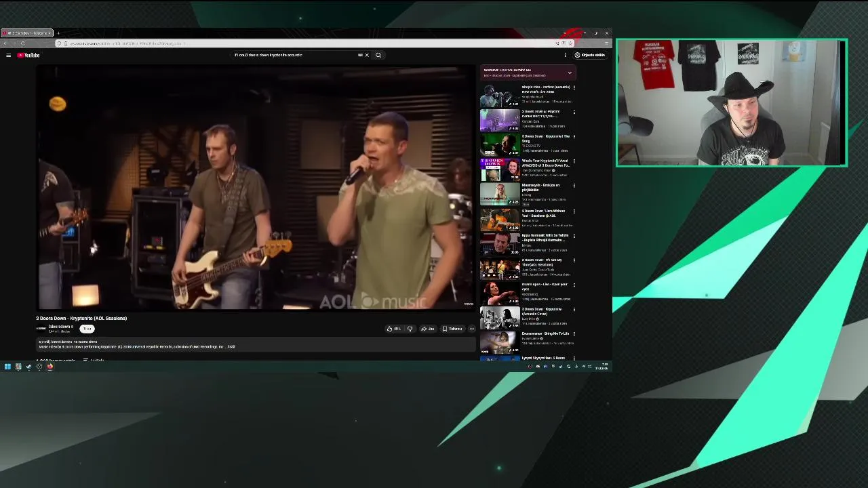Go to YouTube home via logo
The height and width of the screenshot is (488, 868).
point(29,55)
